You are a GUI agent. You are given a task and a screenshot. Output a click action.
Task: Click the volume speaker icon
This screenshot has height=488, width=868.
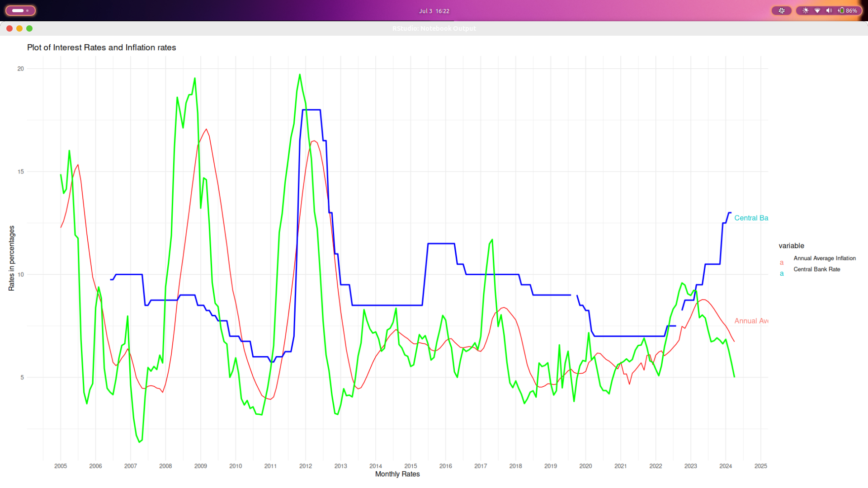tap(829, 10)
